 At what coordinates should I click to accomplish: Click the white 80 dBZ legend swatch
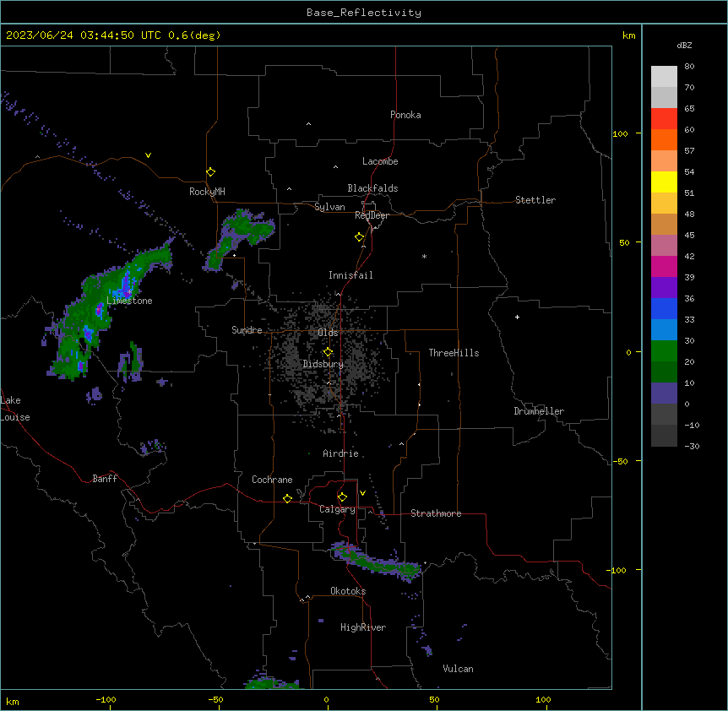pyautogui.click(x=664, y=77)
